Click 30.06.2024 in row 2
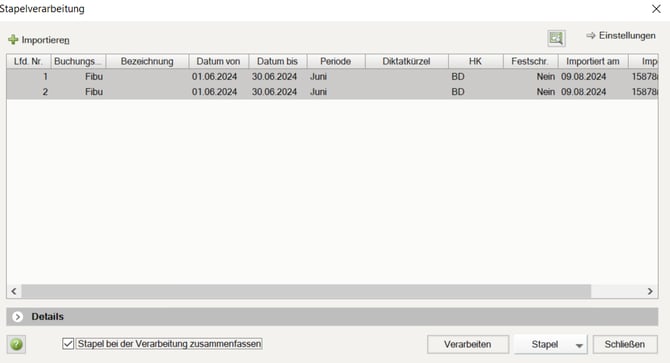This screenshot has height=363, width=670. (274, 92)
